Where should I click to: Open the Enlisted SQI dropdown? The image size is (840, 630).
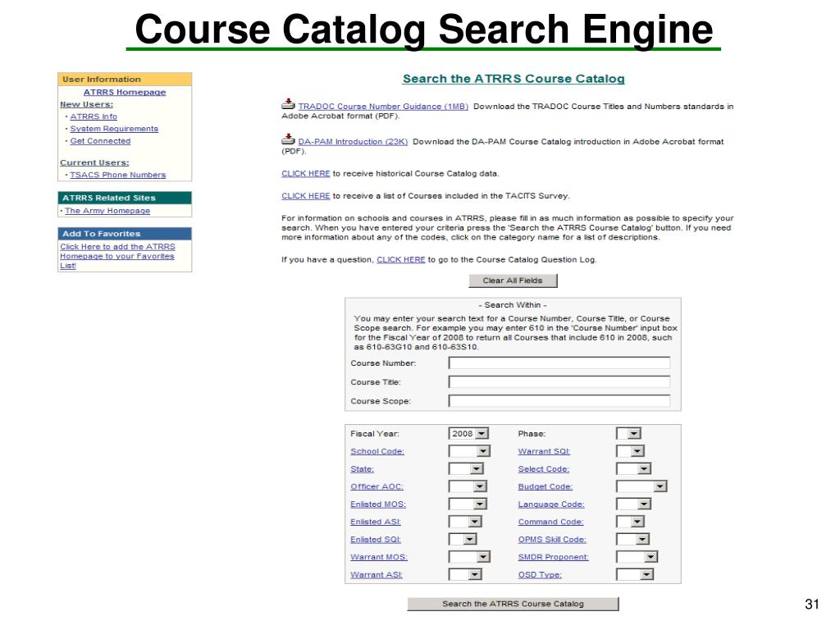[x=463, y=540]
